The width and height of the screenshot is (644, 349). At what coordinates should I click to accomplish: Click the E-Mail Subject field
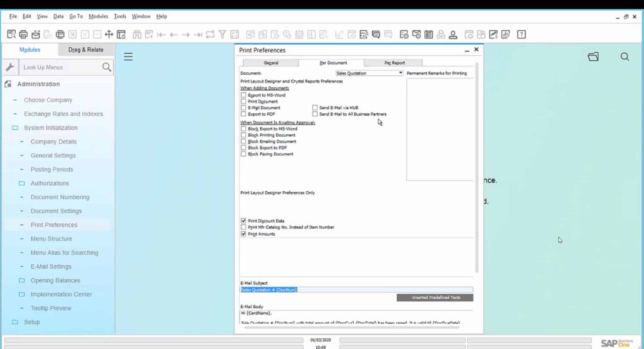pyautogui.click(x=357, y=290)
